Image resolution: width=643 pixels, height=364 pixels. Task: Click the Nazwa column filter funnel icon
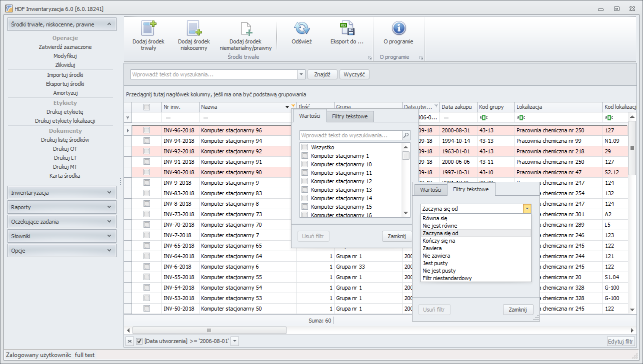293,106
